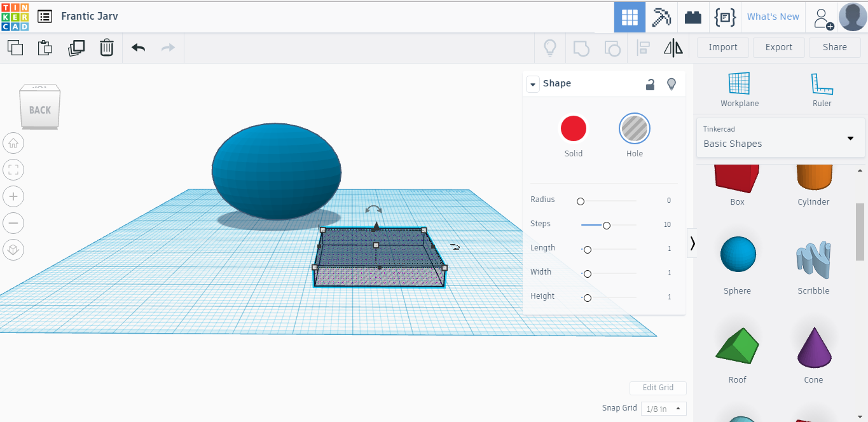Click the Width slider handle
Image resolution: width=868 pixels, height=422 pixels.
(x=588, y=274)
